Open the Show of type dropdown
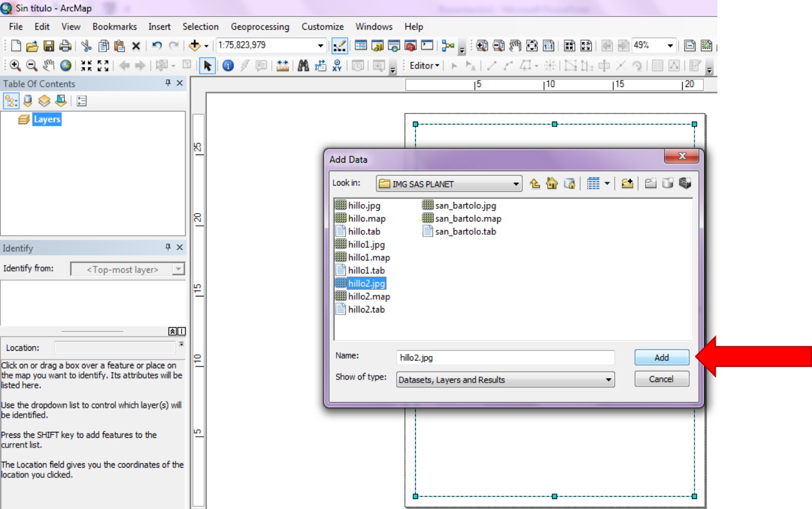 click(608, 379)
